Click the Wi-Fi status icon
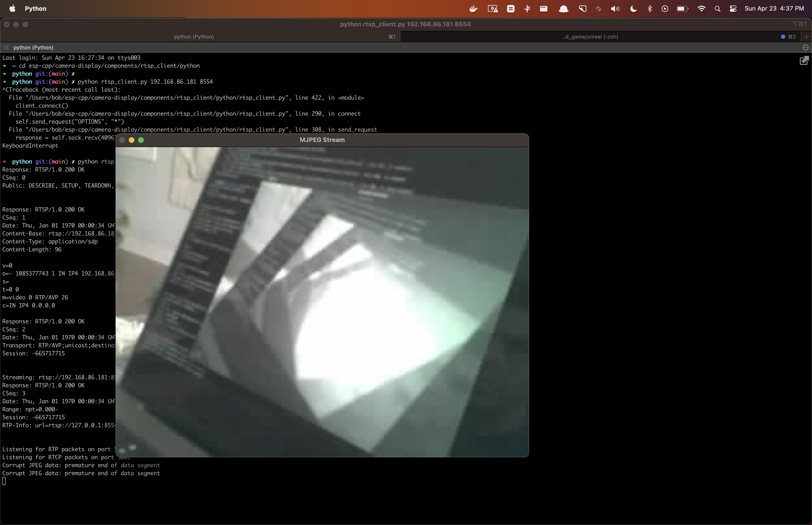 [701, 8]
